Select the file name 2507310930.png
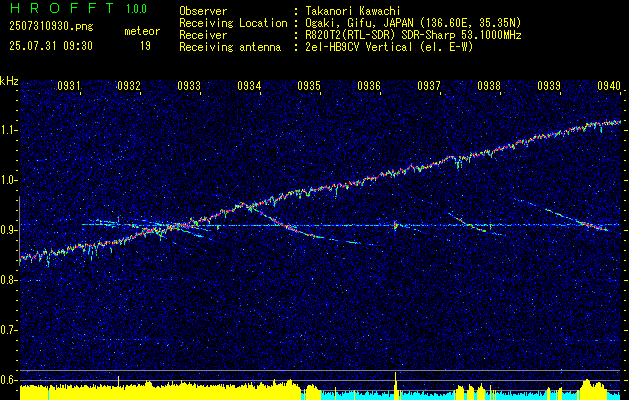Screen dimensions: 629x400 (51, 27)
